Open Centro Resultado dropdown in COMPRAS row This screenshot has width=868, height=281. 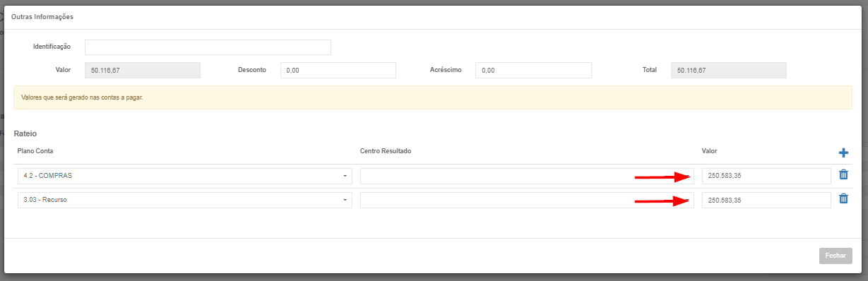tap(527, 176)
